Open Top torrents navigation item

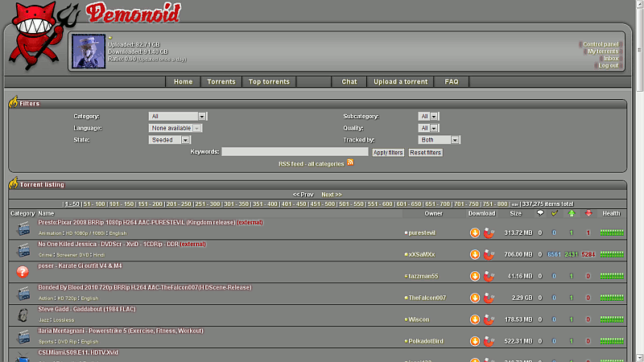pos(269,82)
